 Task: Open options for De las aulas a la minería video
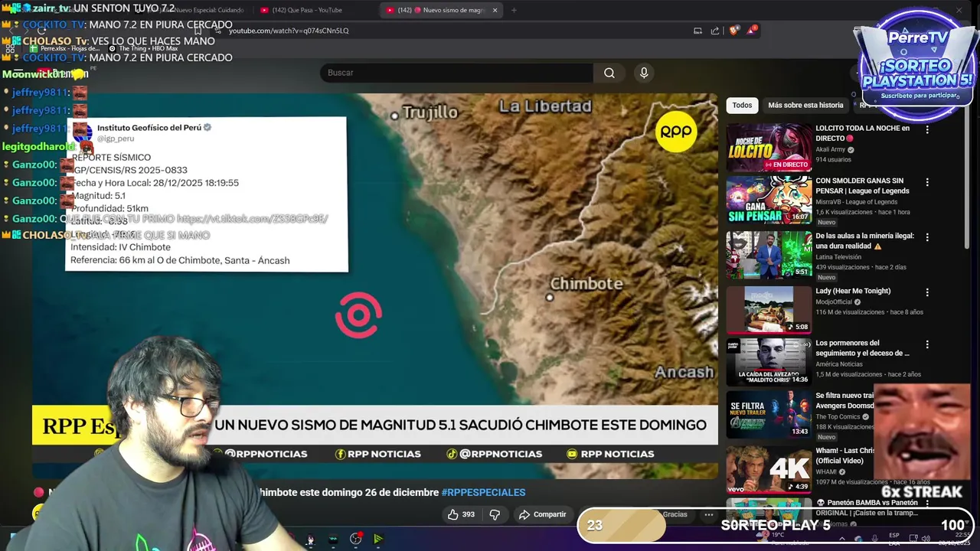click(927, 237)
